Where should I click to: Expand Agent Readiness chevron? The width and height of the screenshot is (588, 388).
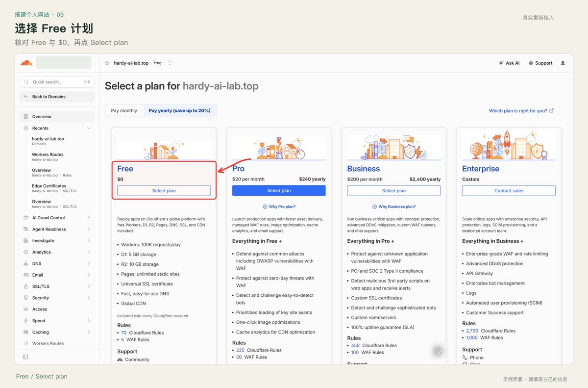click(x=89, y=230)
